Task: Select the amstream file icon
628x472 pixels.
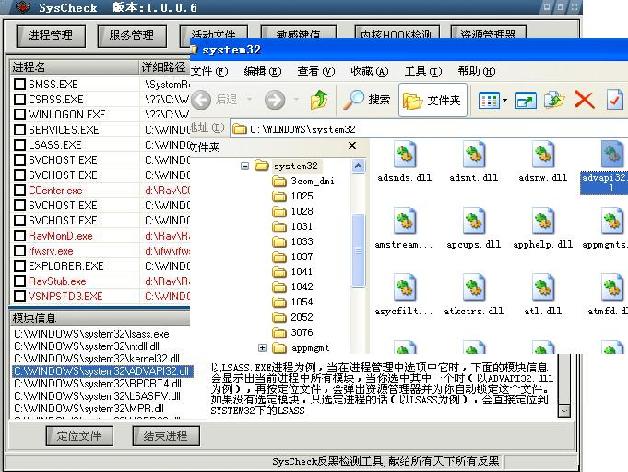Action: point(405,221)
